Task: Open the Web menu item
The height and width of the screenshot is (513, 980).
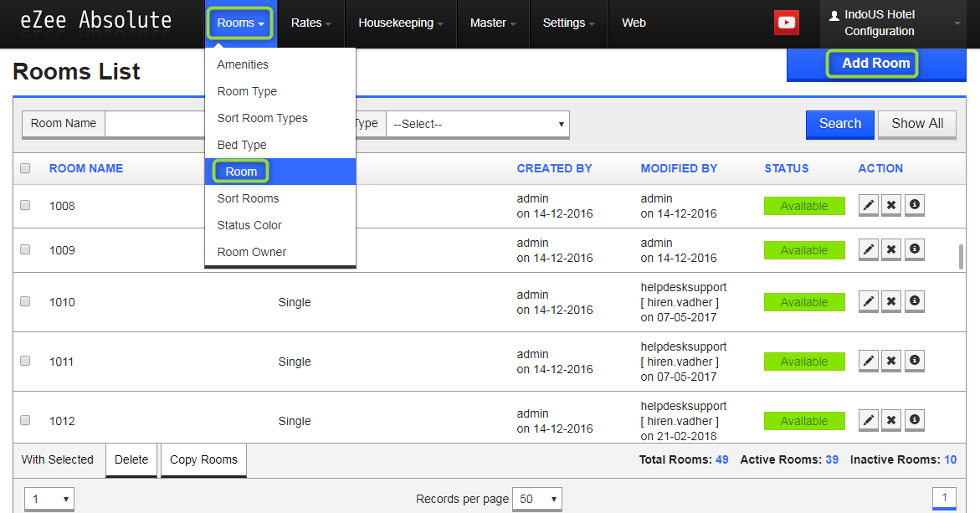Action: tap(634, 23)
